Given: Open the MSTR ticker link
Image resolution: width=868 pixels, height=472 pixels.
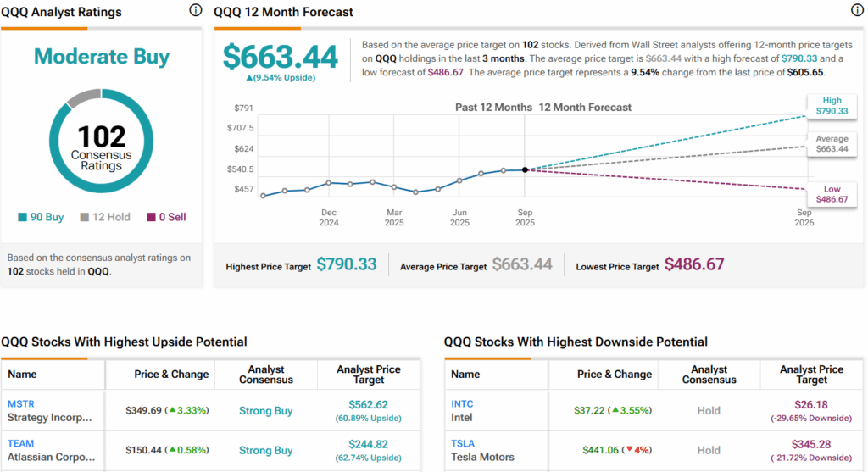Looking at the screenshot, I should [20, 403].
